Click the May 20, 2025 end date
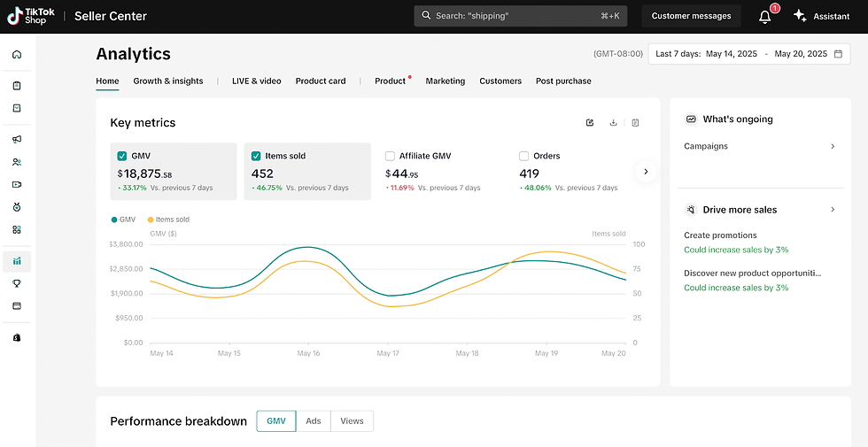This screenshot has height=447, width=868. tap(801, 54)
